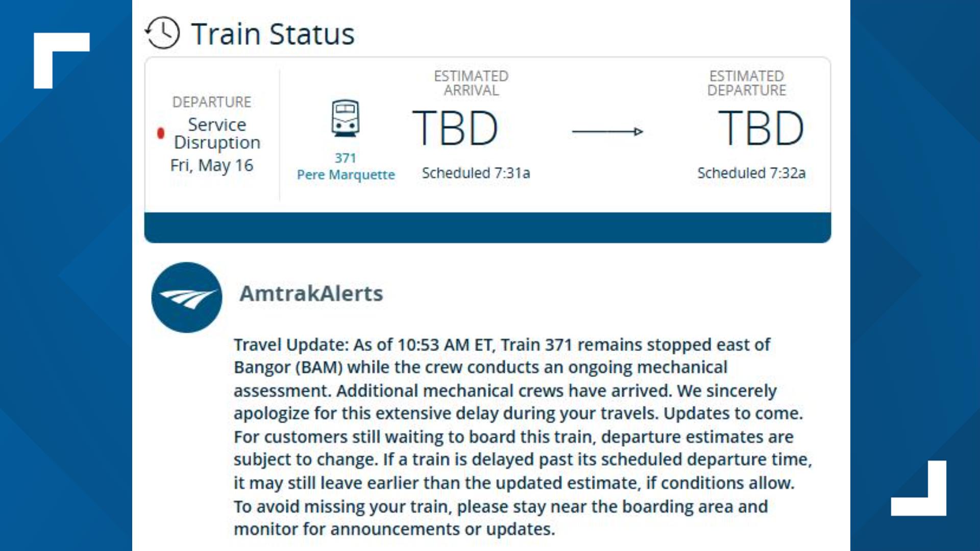Select the Fri, May 16 departure date

[212, 165]
